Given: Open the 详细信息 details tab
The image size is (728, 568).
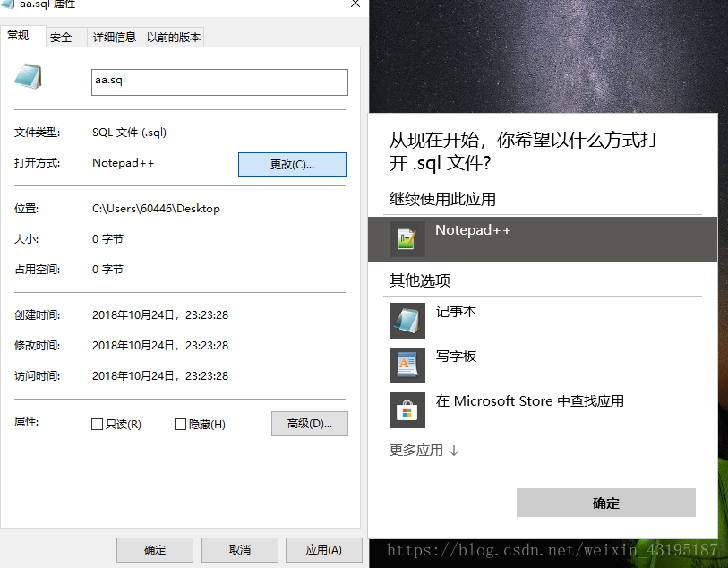Looking at the screenshot, I should point(115,38).
